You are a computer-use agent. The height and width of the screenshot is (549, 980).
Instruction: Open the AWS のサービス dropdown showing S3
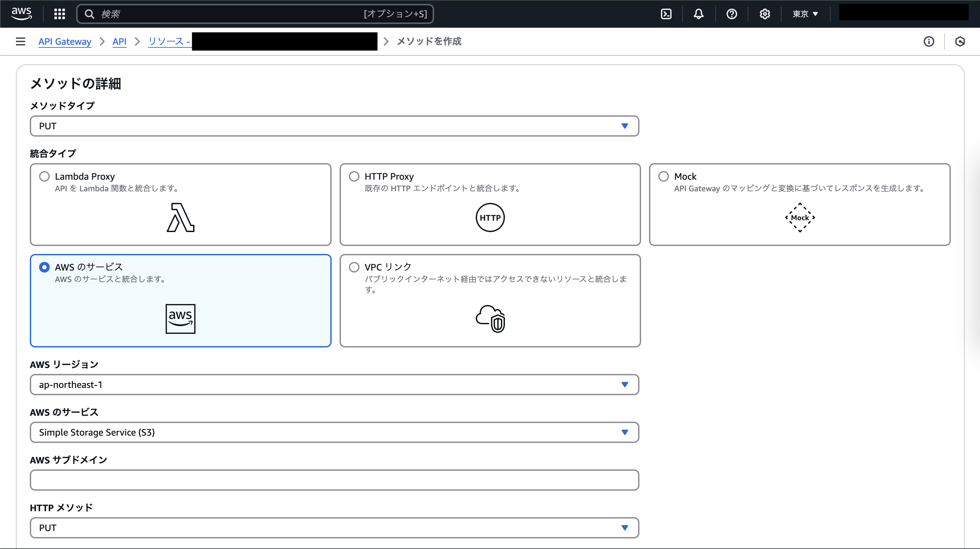(334, 432)
